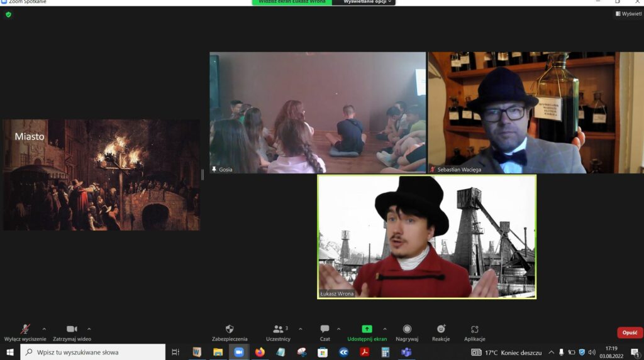Select Łukasz Wrona's video tile
Viewport: 644px width, 360px height.
click(426, 236)
